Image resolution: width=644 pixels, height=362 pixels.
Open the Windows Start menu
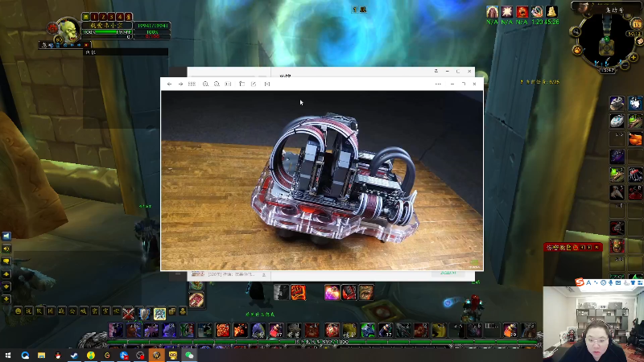tap(8, 355)
